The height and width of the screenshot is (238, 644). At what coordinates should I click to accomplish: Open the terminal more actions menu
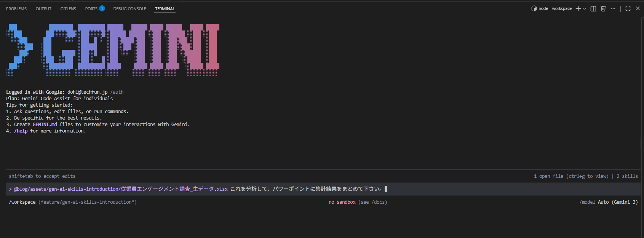[x=613, y=8]
